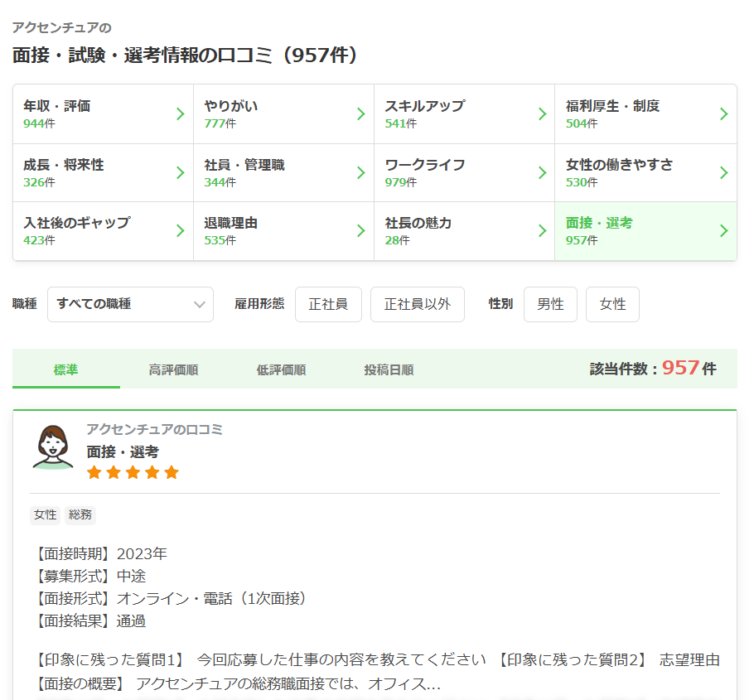Click the five-star rating icons

133,472
